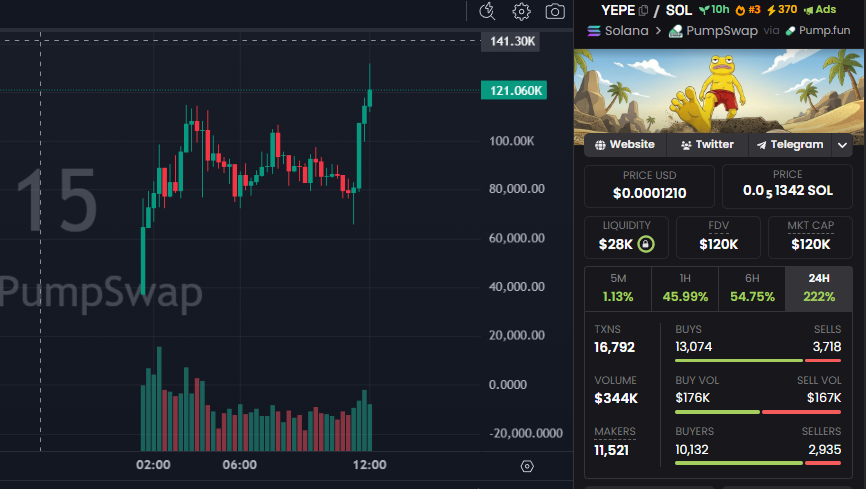Click the SELLS count 3,718
Screen dimensions: 866x489
click(x=827, y=347)
